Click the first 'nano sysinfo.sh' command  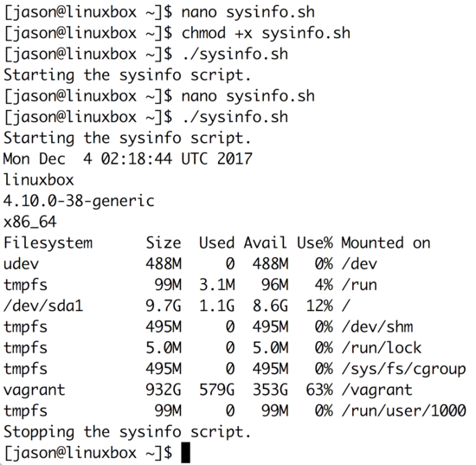[x=248, y=12]
